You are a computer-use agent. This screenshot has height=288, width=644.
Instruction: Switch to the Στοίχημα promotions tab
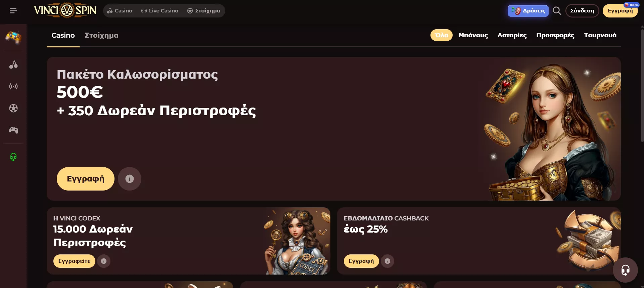point(101,35)
